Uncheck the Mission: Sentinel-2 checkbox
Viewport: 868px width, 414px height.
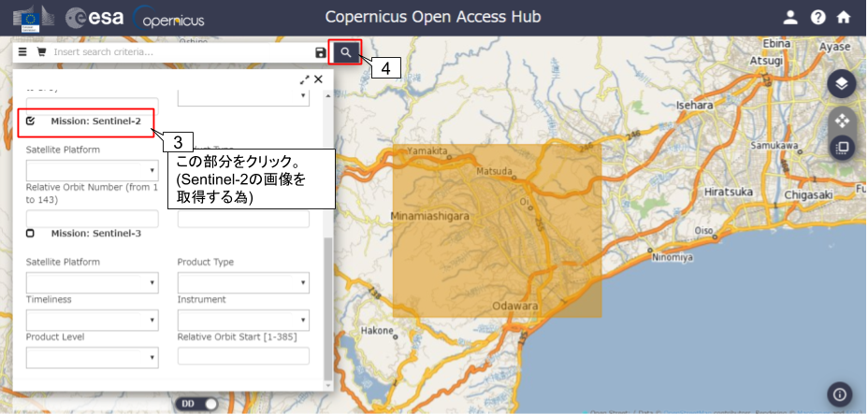31,121
